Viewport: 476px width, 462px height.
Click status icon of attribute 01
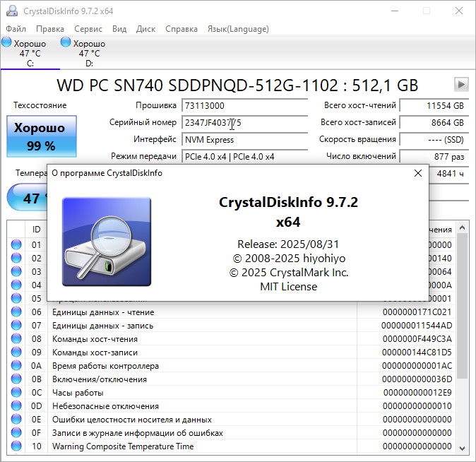coord(16,244)
